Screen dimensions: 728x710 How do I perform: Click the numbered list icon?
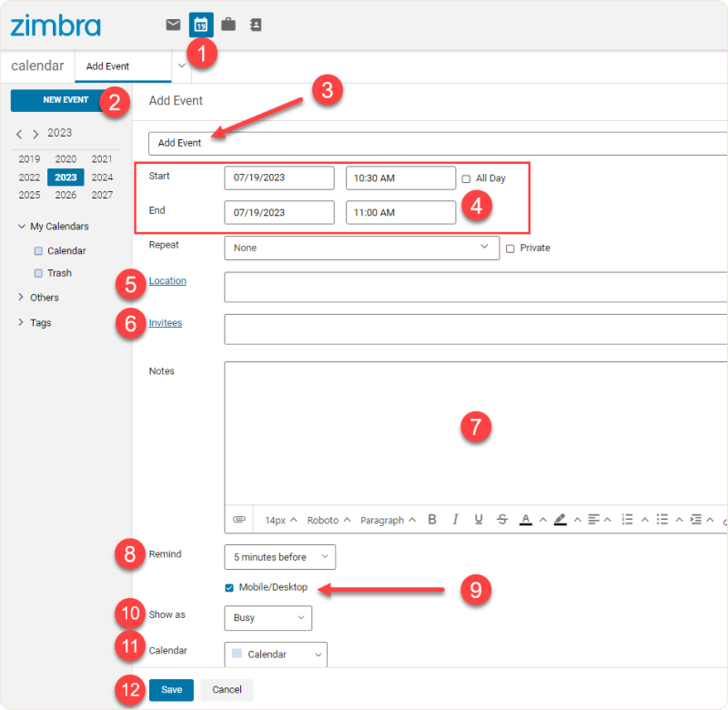[627, 519]
